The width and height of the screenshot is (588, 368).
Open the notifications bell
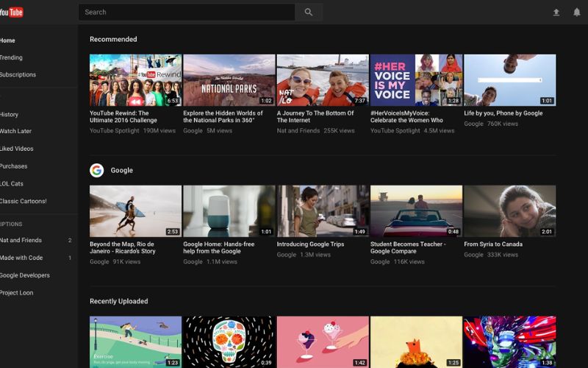[x=577, y=12]
